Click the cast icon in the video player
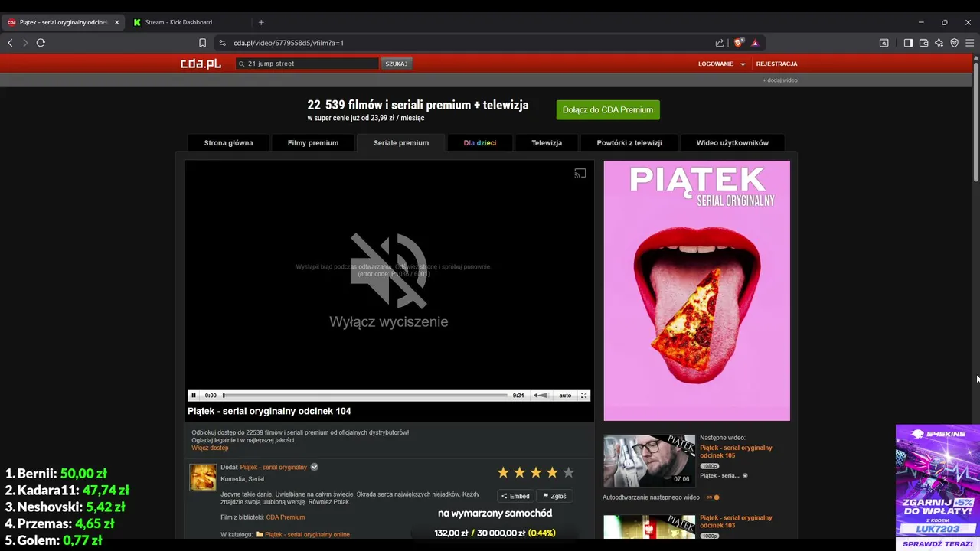980x551 pixels. (x=580, y=173)
